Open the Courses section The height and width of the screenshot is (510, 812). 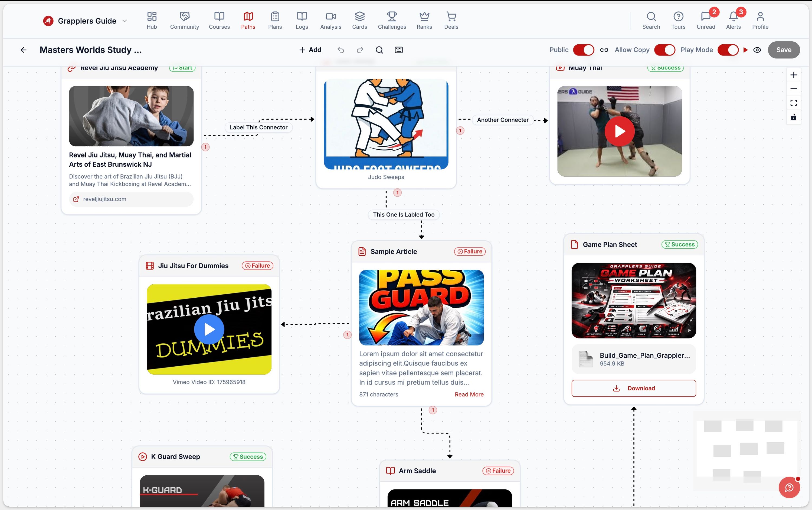pyautogui.click(x=219, y=21)
